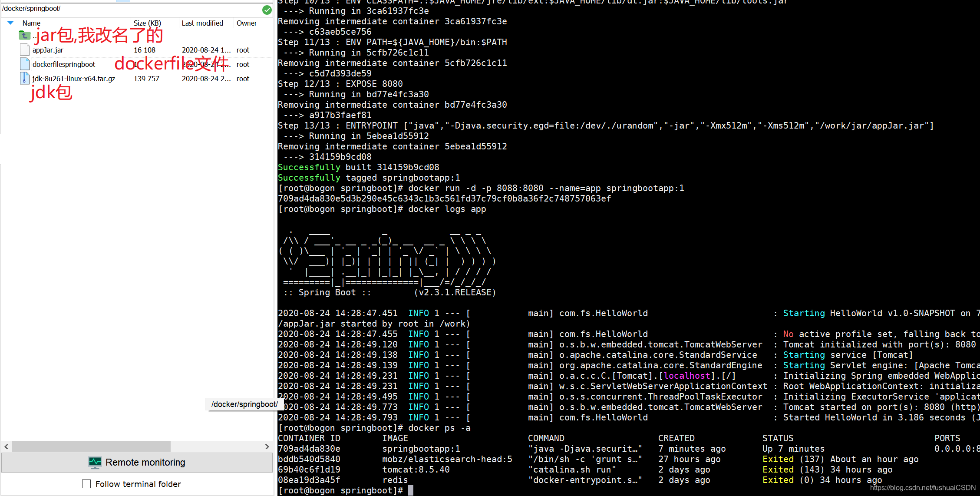The height and width of the screenshot is (496, 980).
Task: Click the appJar.jar file icon
Action: tap(24, 50)
